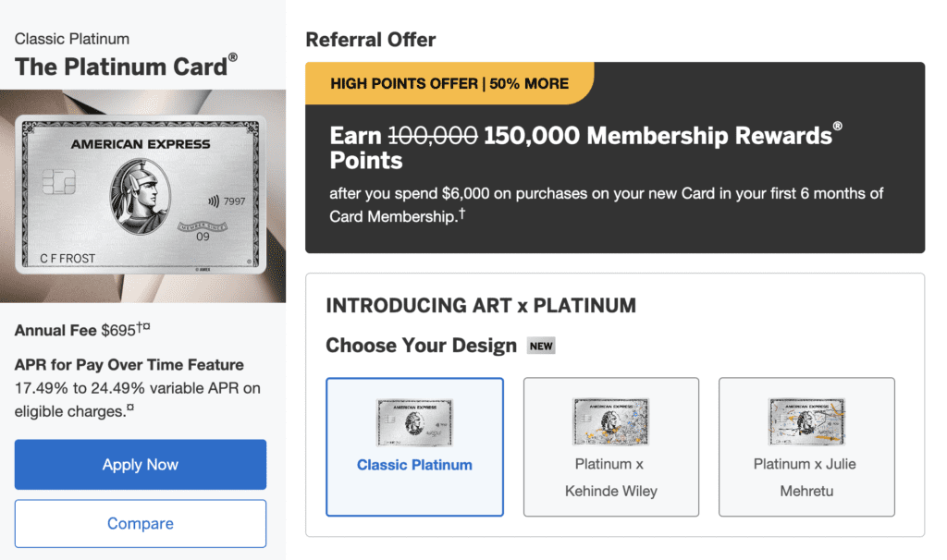The height and width of the screenshot is (560, 947).
Task: Click the Classic Platinum label under the selected design
Action: coord(414,465)
